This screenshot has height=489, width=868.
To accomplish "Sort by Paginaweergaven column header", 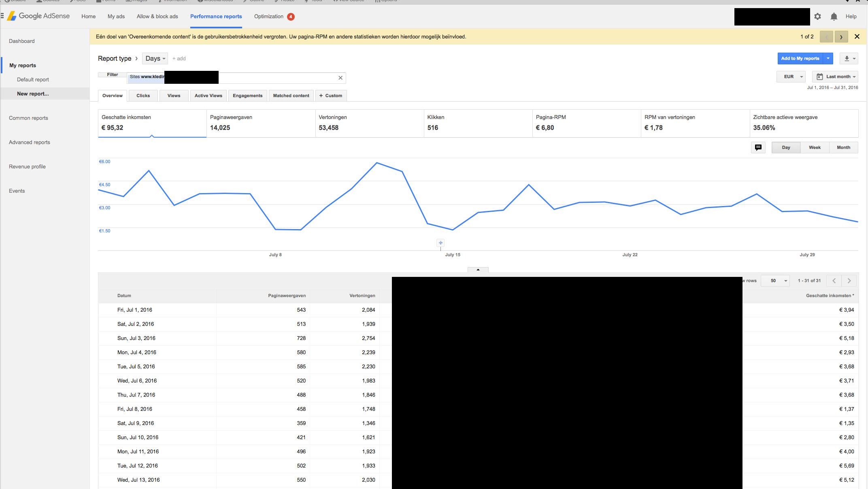I will [x=287, y=296].
